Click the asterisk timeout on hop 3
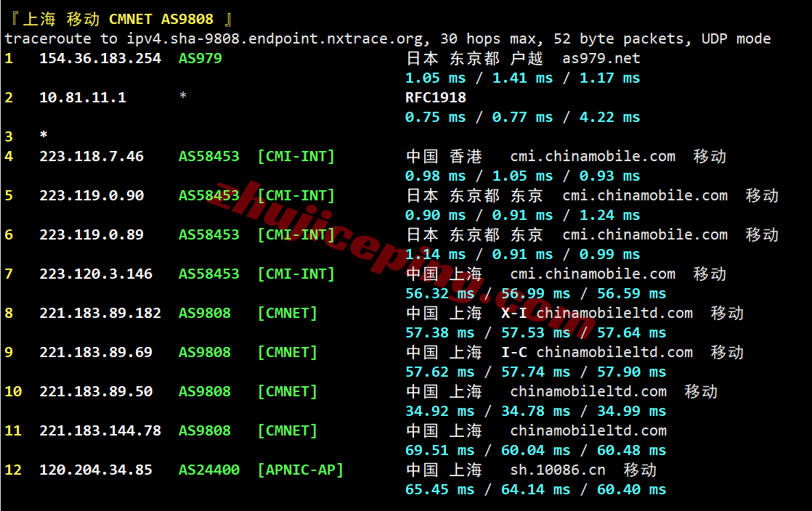The height and width of the screenshot is (511, 812). 42,136
